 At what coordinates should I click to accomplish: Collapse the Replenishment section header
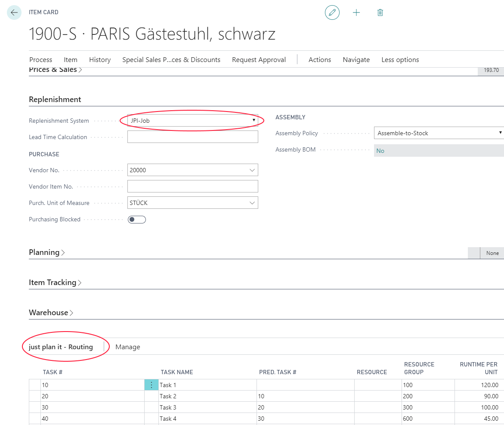(55, 99)
